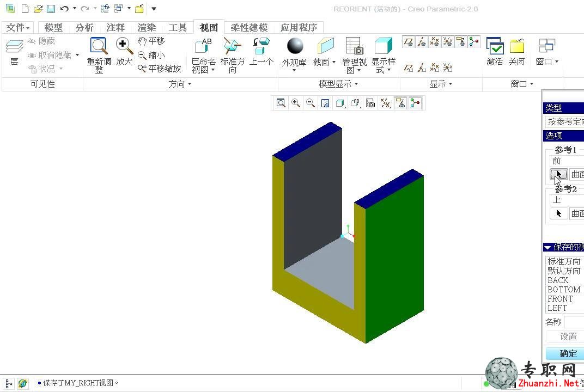This screenshot has height=392, width=584.
Task: Click the 关闭 (Close) folder button
Action: tap(516, 51)
